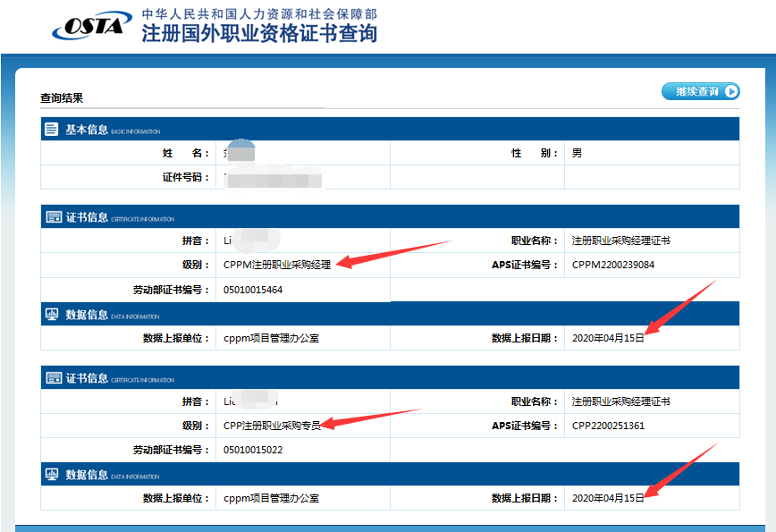Image resolution: width=776 pixels, height=532 pixels.
Task: Click the first 数据信息 monitor icon
Action: tap(52, 315)
